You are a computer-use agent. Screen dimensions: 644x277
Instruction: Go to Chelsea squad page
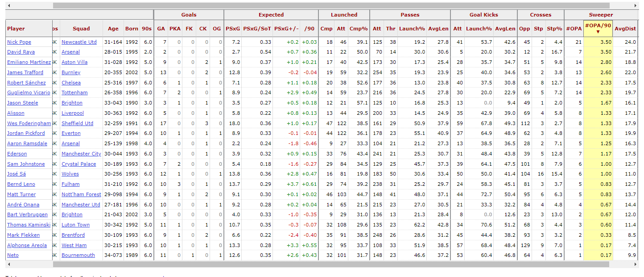coord(71,83)
